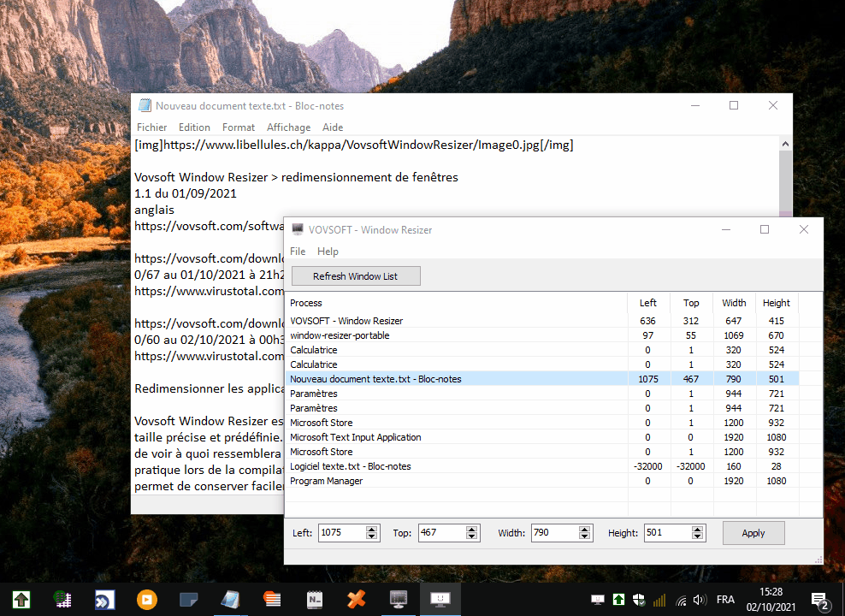Open the Affichage menu in Notepad
This screenshot has height=616, width=845.
[x=288, y=127]
